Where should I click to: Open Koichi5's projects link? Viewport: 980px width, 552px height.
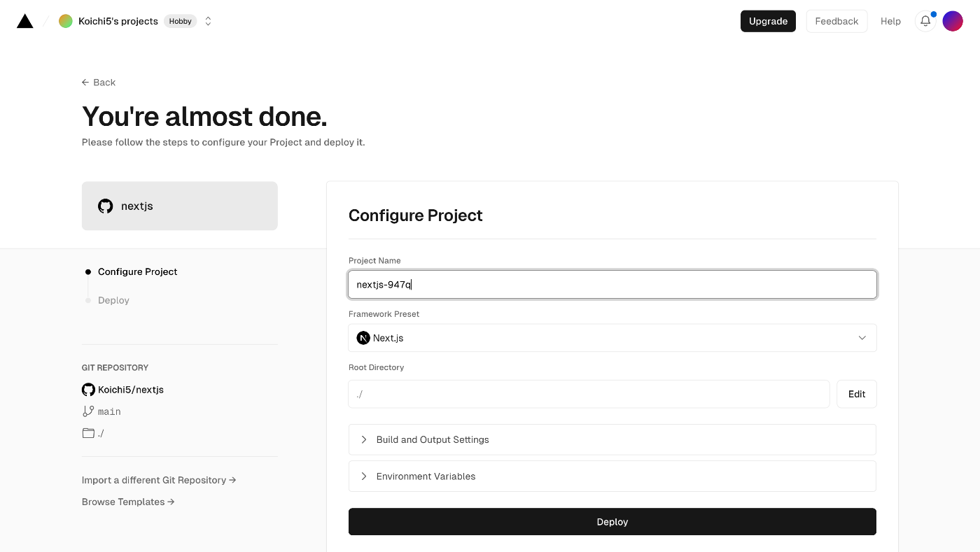coord(118,21)
